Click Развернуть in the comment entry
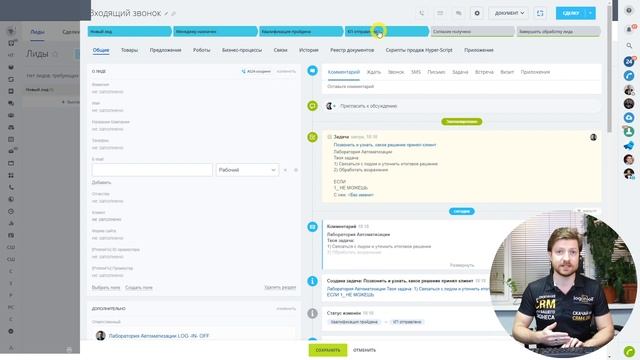The image size is (640, 360). (x=462, y=265)
